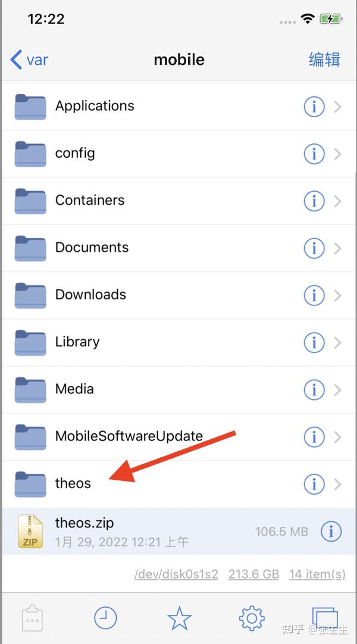Expand the Downloads folder chevron
Viewport: 357px width, 644px height.
(338, 295)
